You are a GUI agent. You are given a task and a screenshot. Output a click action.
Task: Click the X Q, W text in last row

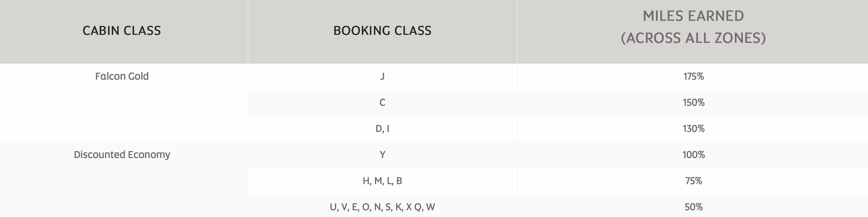[421, 207]
